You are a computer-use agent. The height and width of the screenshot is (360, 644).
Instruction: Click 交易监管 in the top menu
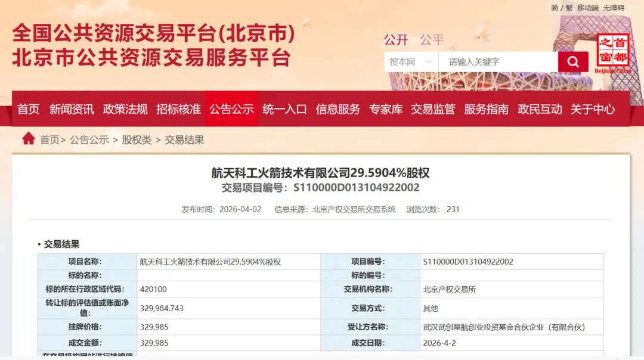click(x=433, y=109)
